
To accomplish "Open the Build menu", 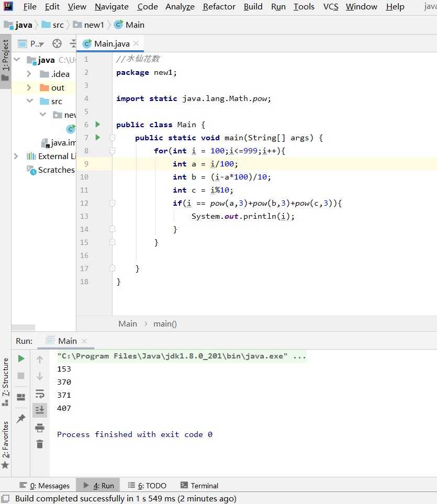I will pyautogui.click(x=253, y=6).
